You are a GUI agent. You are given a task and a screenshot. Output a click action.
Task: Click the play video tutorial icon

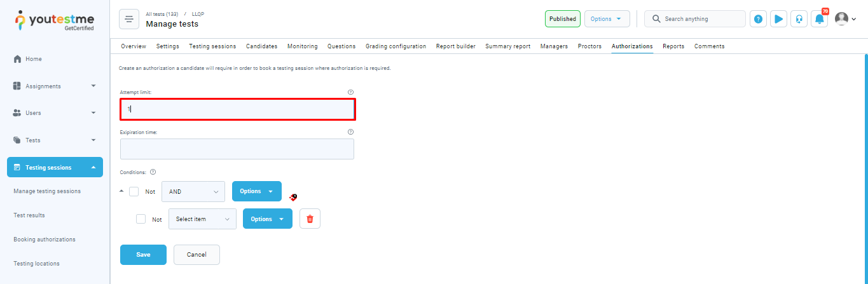[778, 19]
